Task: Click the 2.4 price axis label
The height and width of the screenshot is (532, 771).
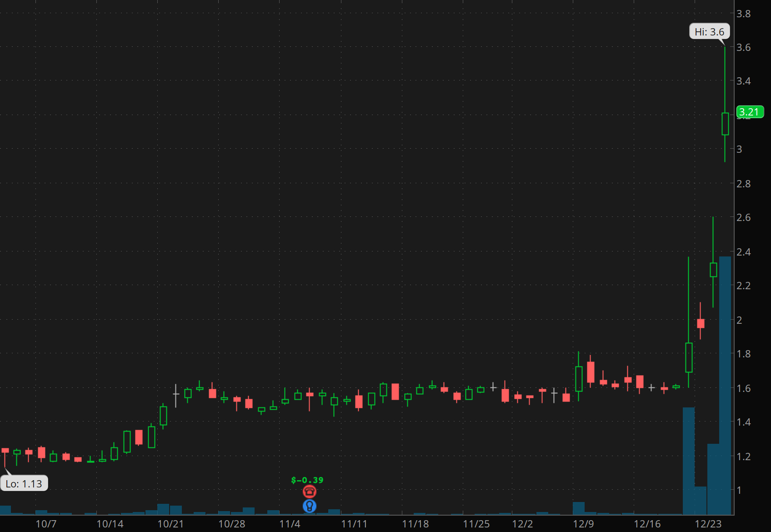Action: [744, 252]
